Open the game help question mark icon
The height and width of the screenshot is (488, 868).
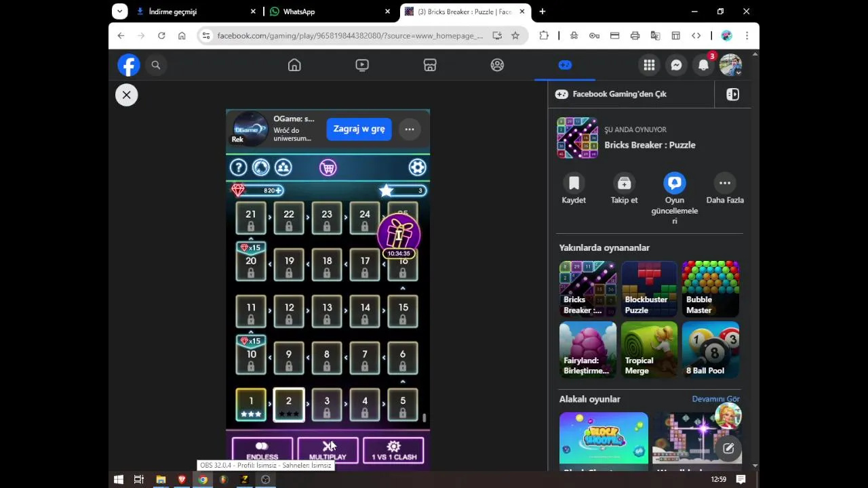click(x=238, y=167)
